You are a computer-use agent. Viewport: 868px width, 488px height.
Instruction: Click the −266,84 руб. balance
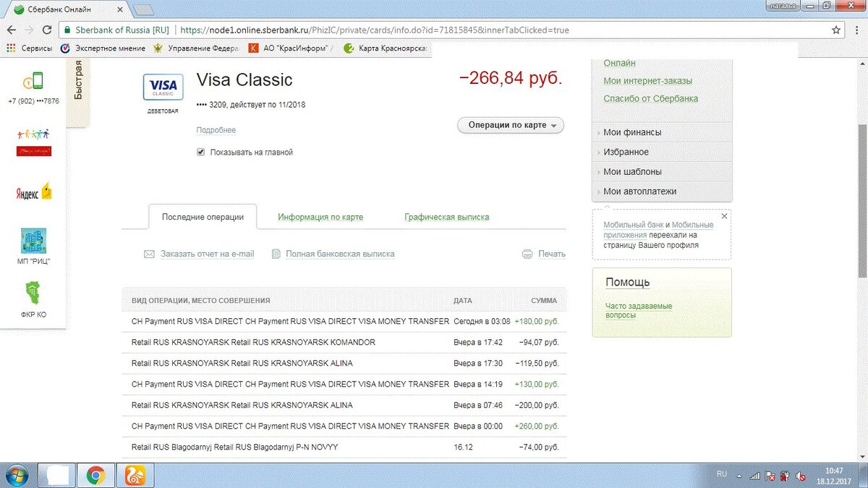pyautogui.click(x=511, y=79)
